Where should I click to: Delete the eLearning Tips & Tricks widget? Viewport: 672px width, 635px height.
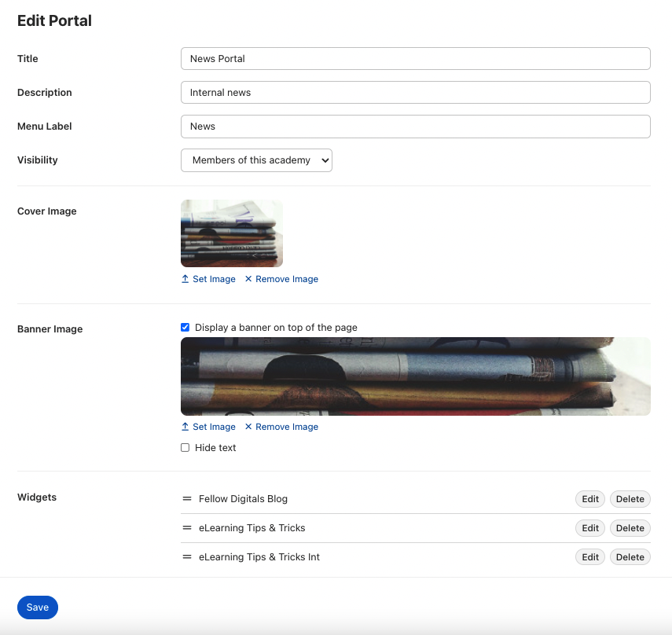630,528
